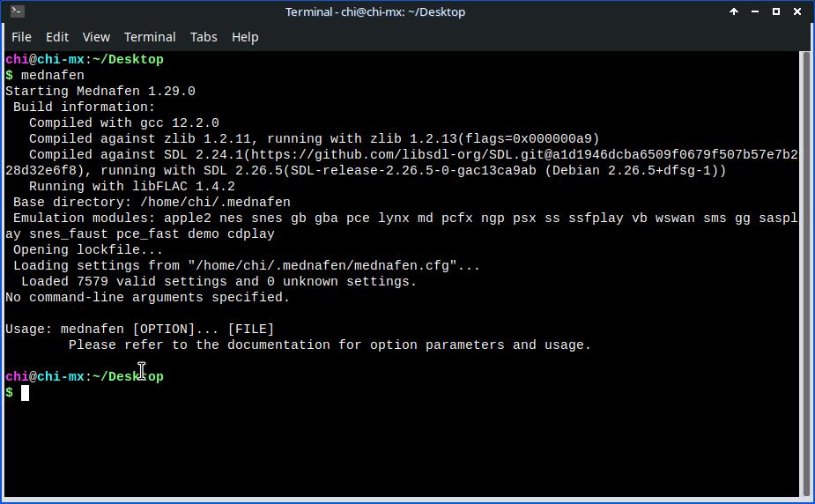Open the View menu
Screen dimensions: 815x504
pos(96,37)
